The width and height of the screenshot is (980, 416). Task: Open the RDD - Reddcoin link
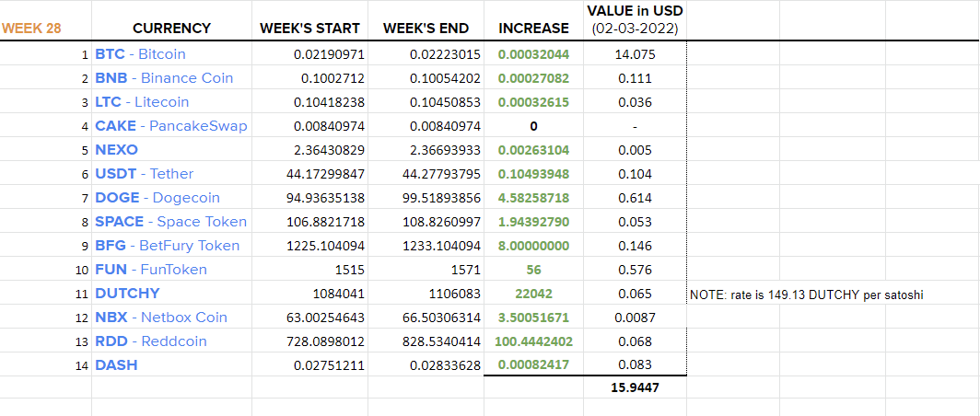151,341
